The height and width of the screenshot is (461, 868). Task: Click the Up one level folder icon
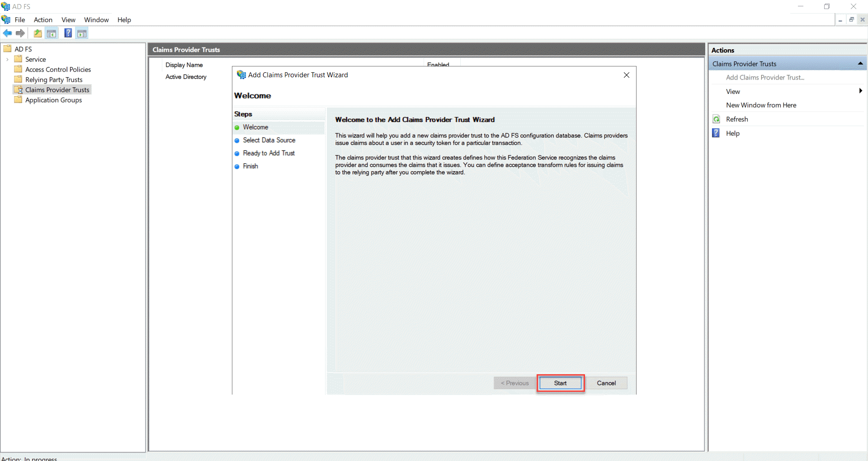coord(38,33)
